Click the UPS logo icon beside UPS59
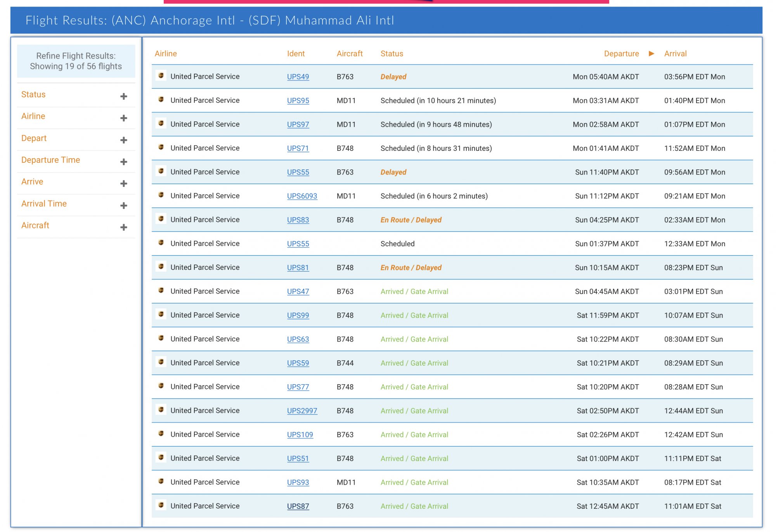The width and height of the screenshot is (776, 532). click(x=161, y=362)
